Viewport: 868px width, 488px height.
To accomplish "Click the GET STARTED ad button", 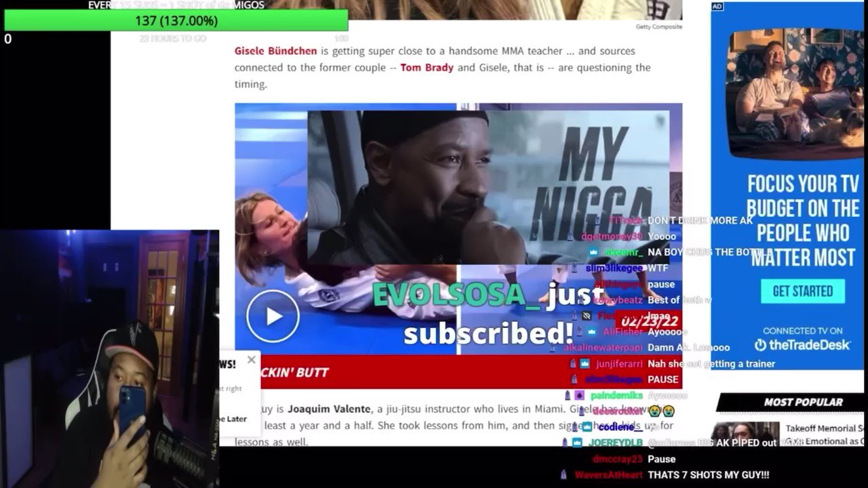I will [x=803, y=291].
